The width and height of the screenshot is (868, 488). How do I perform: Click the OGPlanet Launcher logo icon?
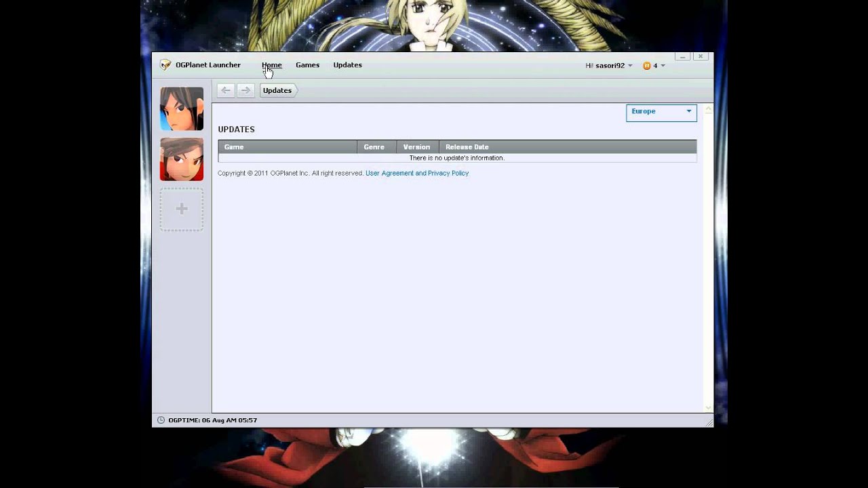coord(165,65)
